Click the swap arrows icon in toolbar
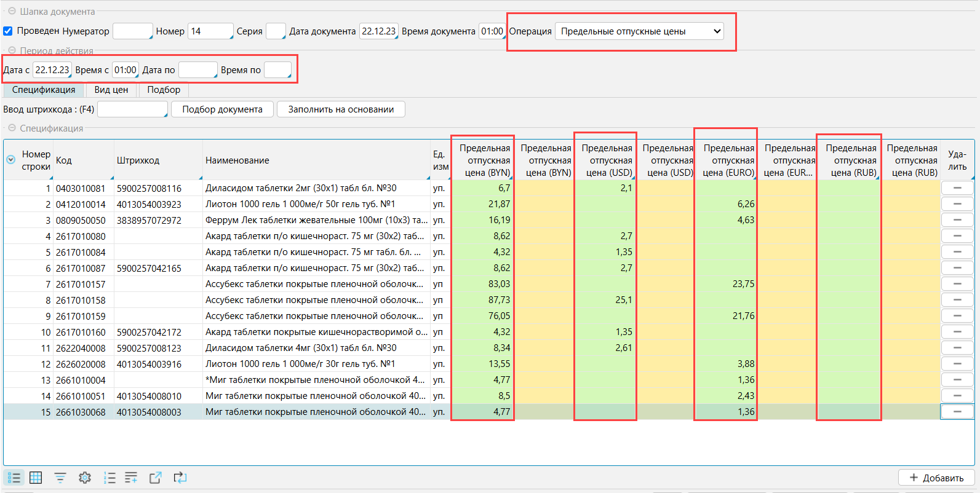The height and width of the screenshot is (493, 980). (180, 478)
